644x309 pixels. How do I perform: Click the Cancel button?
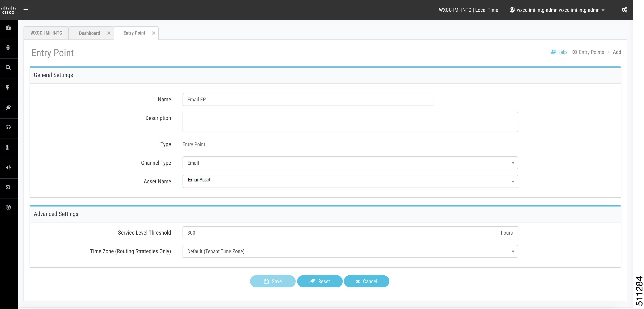point(366,281)
